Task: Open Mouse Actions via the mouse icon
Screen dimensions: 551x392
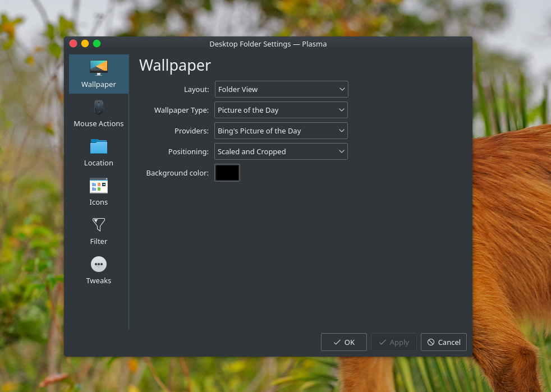Action: point(98,107)
